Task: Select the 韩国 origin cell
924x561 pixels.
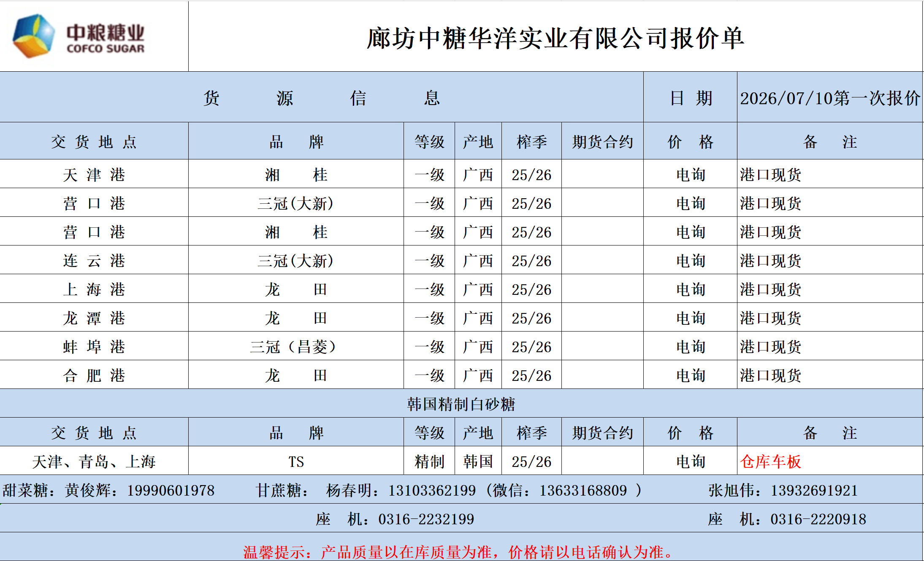Action: [478, 461]
